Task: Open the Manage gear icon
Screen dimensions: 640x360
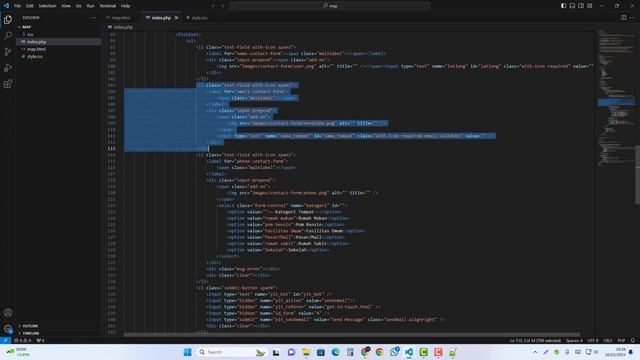Action: (x=8, y=329)
